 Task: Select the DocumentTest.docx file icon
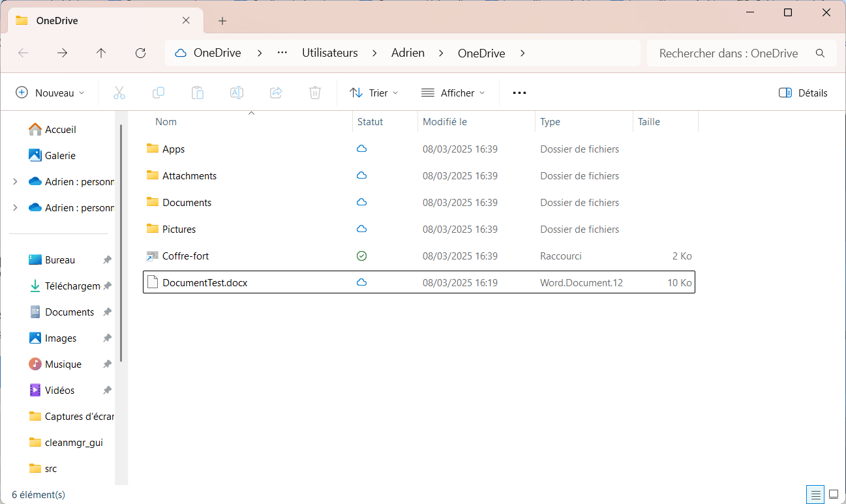click(153, 282)
